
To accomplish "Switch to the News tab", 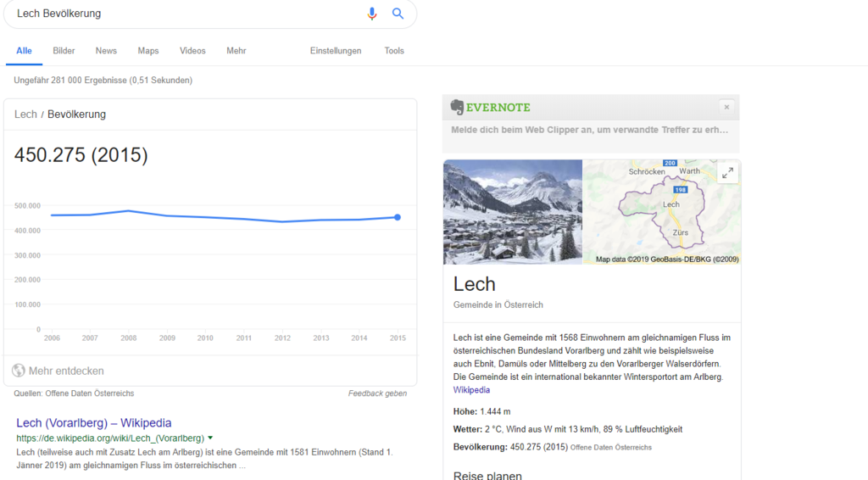I will (x=106, y=51).
